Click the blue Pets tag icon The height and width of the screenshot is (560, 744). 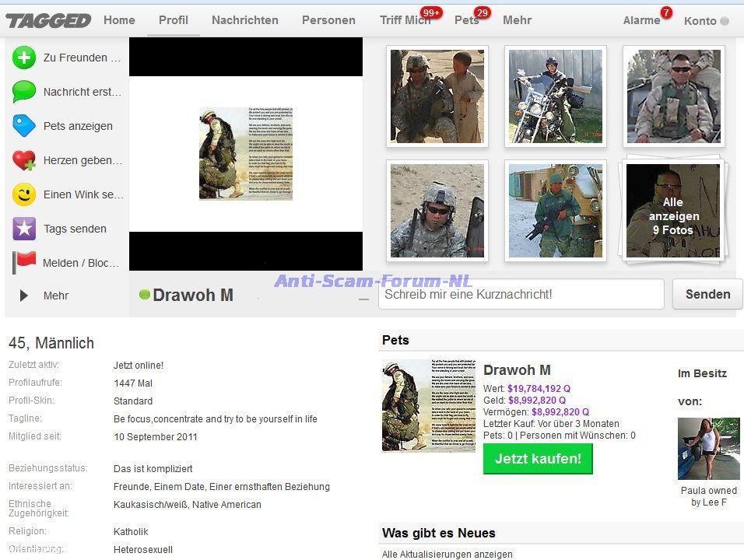click(x=24, y=126)
